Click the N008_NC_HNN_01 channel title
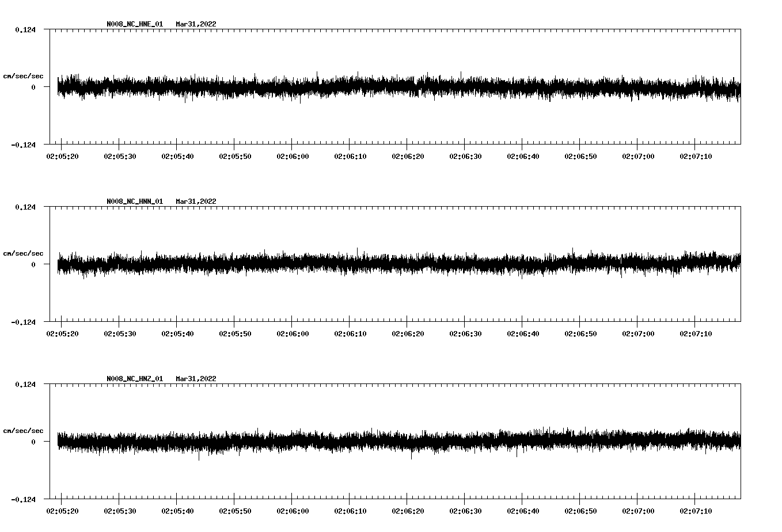Viewport: 782px width, 532px height. click(x=135, y=202)
